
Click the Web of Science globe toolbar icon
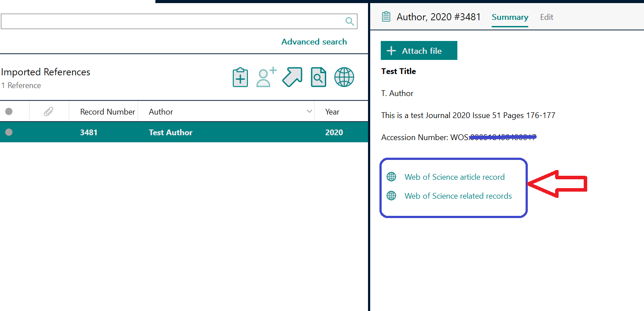[x=344, y=77]
